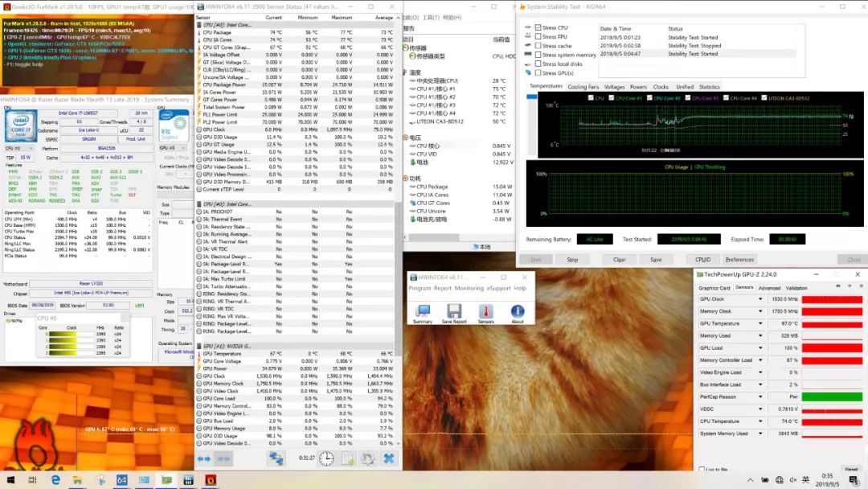Open the Graphics Card tab in GPU-Z
The height and width of the screenshot is (489, 868).
(x=714, y=287)
